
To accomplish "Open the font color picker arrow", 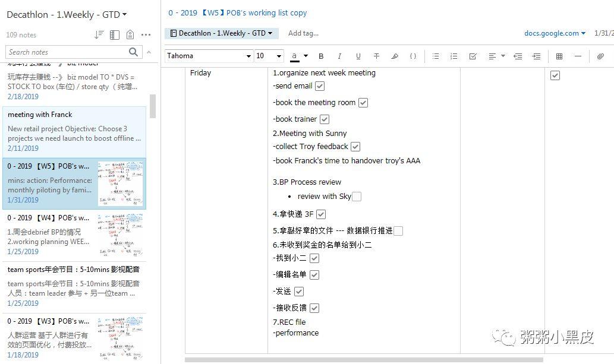I will 306,56.
